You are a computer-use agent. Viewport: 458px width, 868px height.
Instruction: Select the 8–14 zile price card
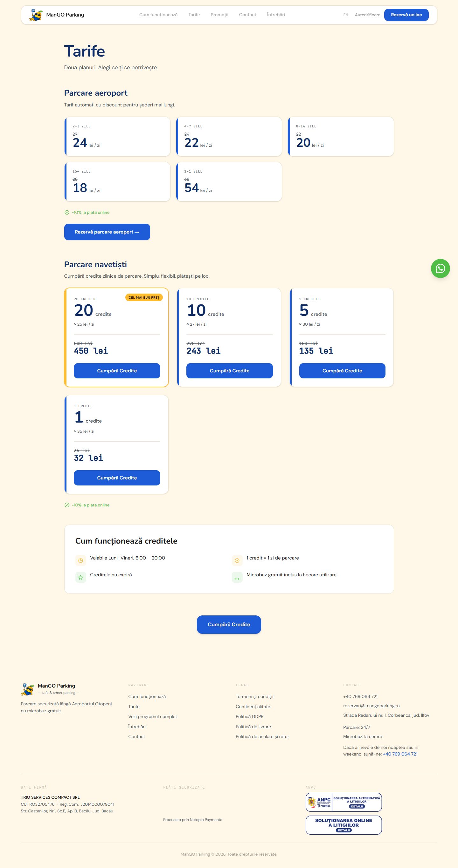pyautogui.click(x=341, y=137)
